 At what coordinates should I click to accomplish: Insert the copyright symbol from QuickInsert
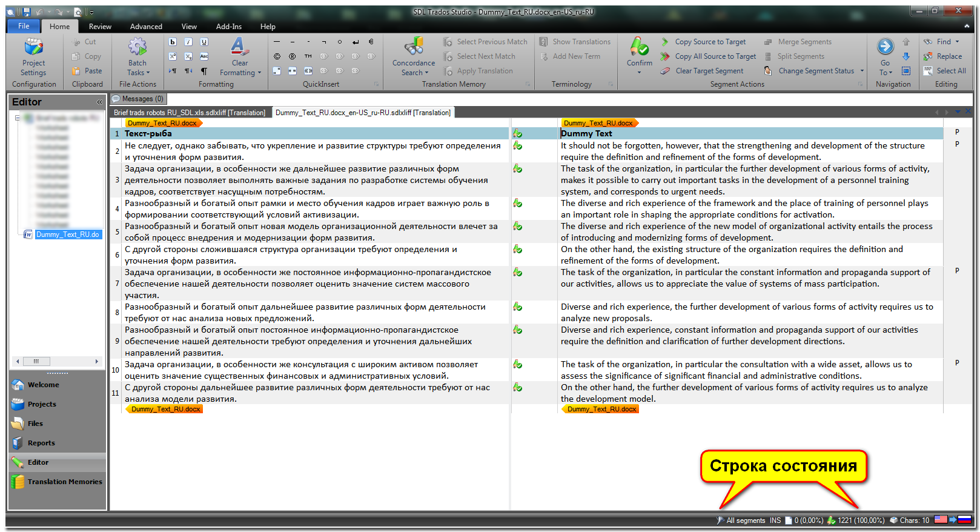click(277, 56)
